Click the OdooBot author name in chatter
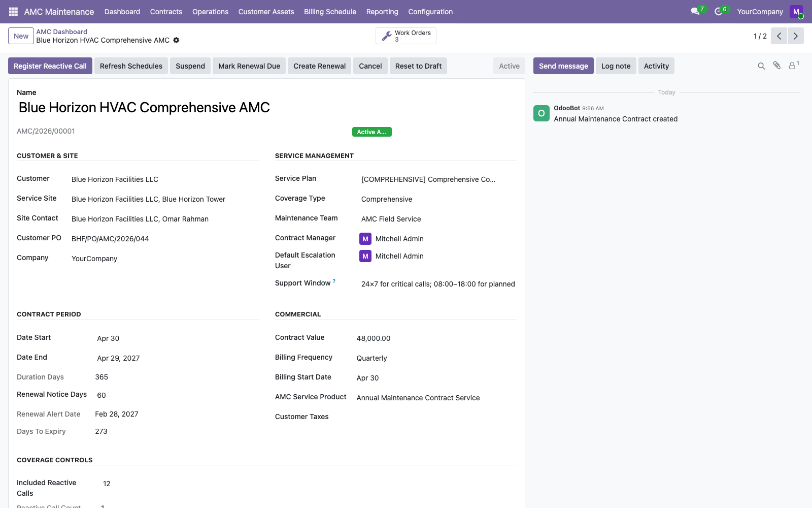The image size is (812, 508). tap(567, 108)
